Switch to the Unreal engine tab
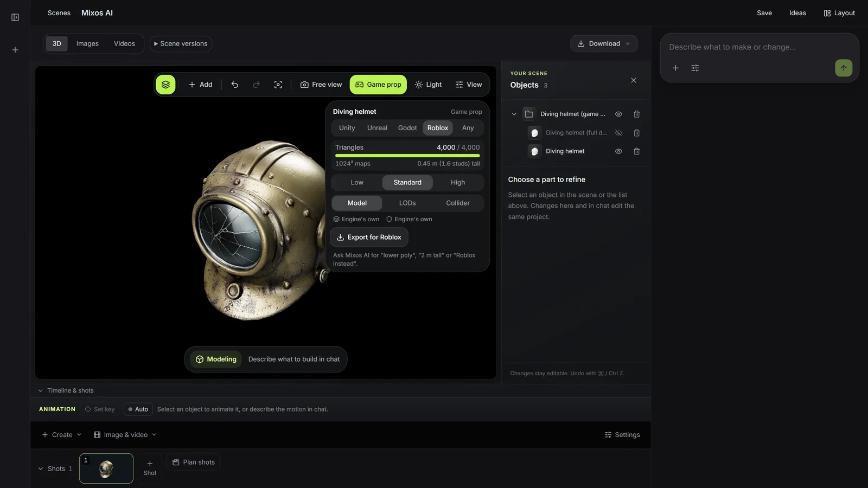The height and width of the screenshot is (488, 868). click(x=377, y=128)
